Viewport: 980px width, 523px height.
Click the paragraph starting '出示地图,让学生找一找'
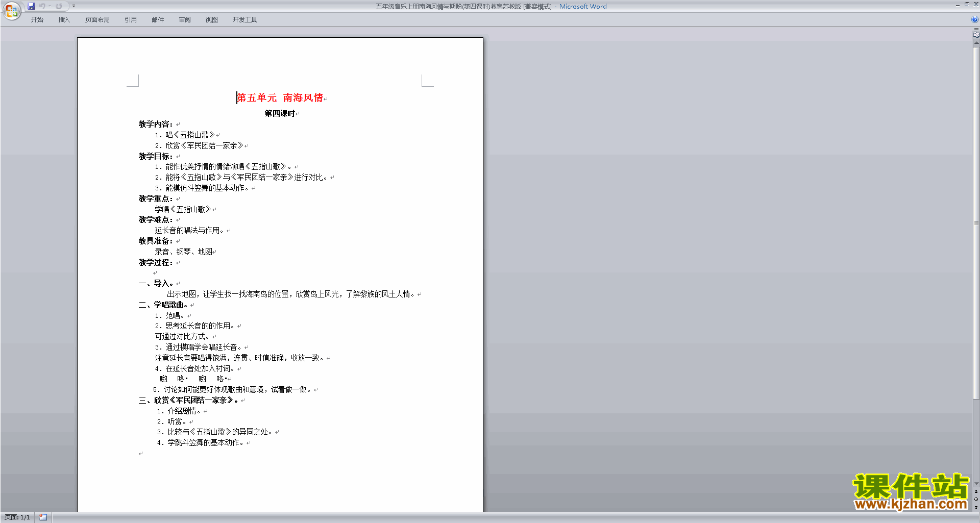(x=291, y=294)
